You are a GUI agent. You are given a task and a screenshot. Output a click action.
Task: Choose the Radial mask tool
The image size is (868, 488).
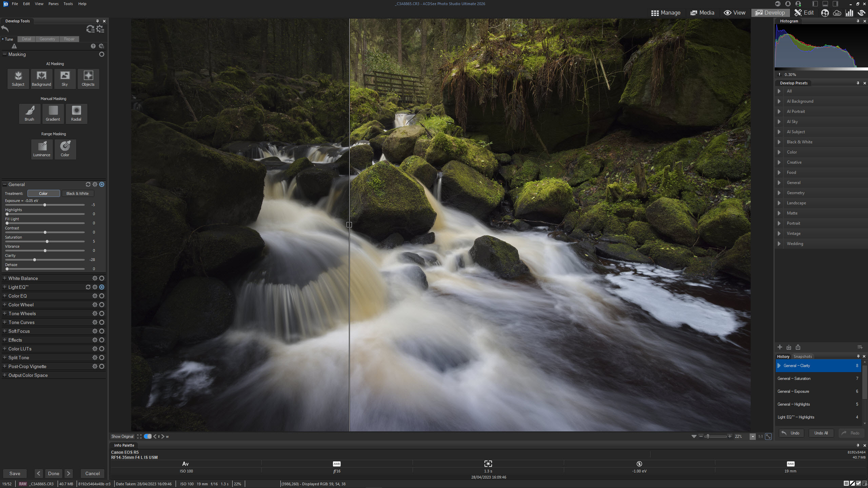(76, 114)
